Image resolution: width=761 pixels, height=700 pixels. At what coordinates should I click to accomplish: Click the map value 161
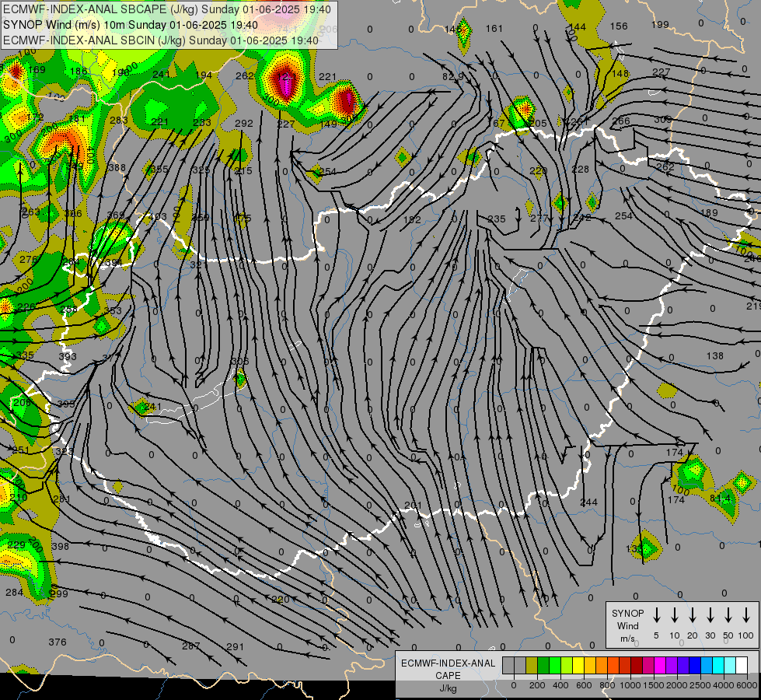point(494,29)
